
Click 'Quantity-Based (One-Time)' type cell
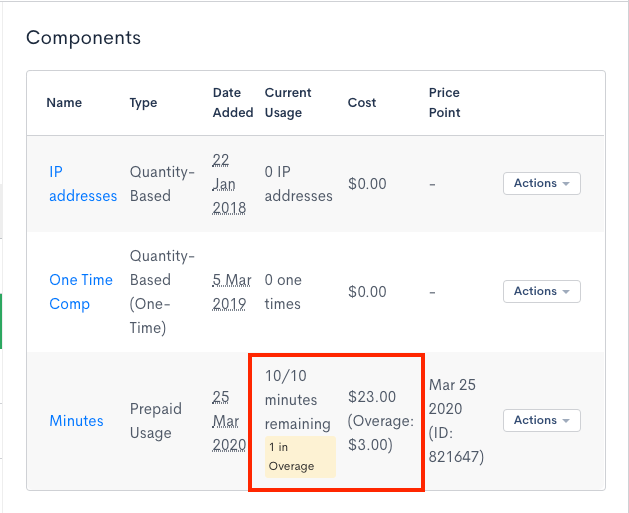point(162,292)
